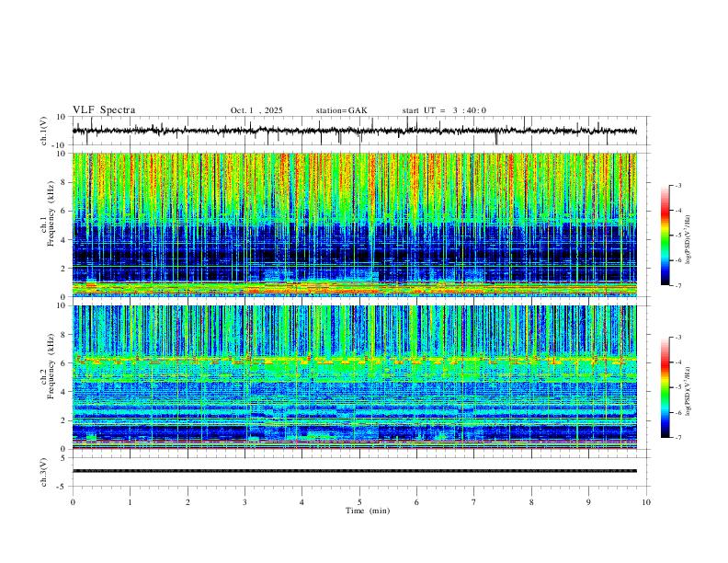Click the "-3" tick on ch.1 colorbar
This screenshot has width=728, height=563.
click(x=678, y=185)
